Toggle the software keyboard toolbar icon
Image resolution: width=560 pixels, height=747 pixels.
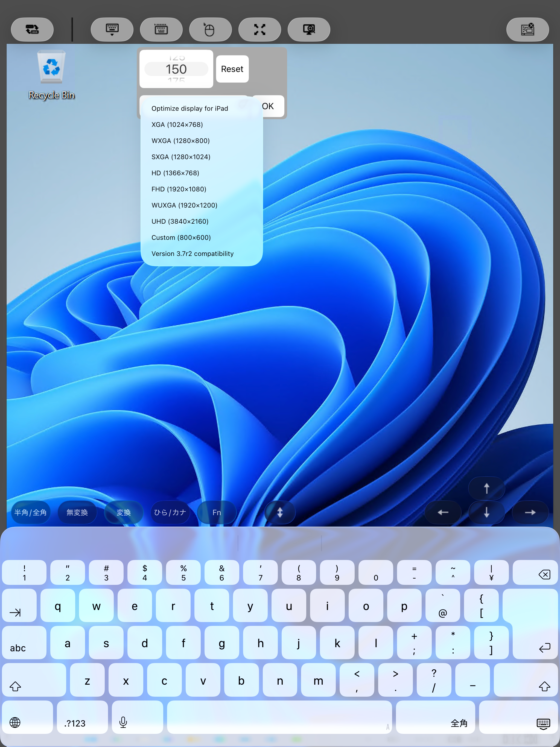tap(112, 29)
